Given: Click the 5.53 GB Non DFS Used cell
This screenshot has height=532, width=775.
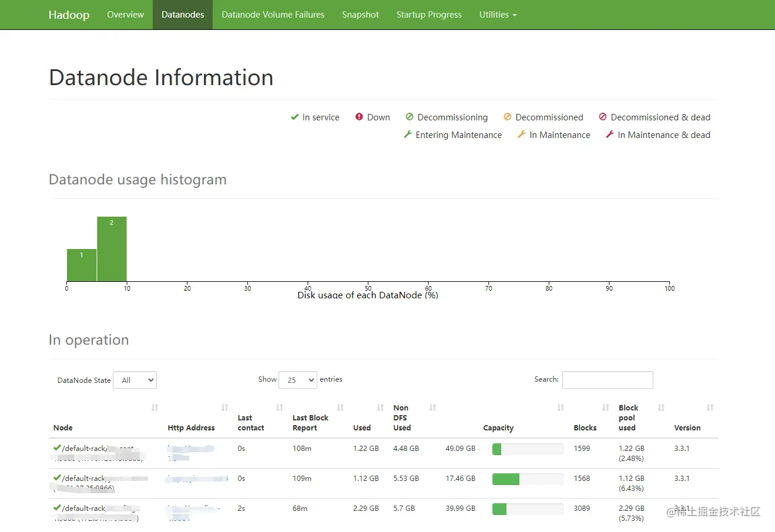Looking at the screenshot, I should [406, 479].
